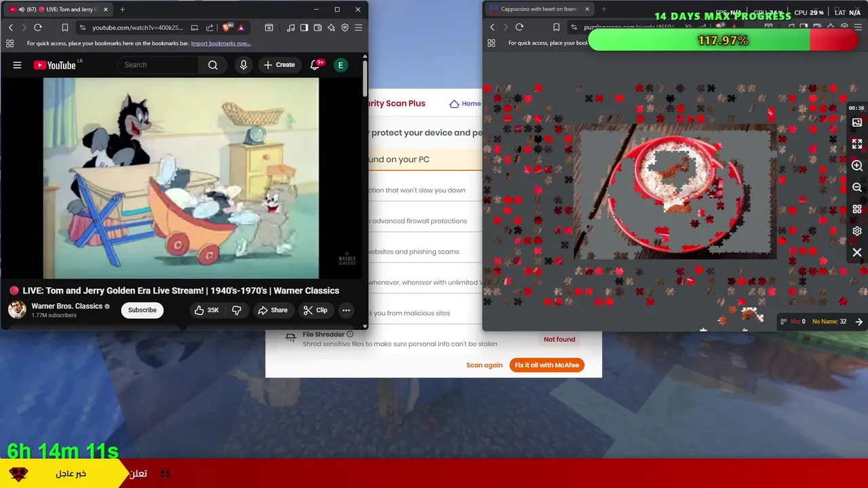Zoom in on the puzzle
Viewport: 868px width, 488px height.
(x=857, y=166)
